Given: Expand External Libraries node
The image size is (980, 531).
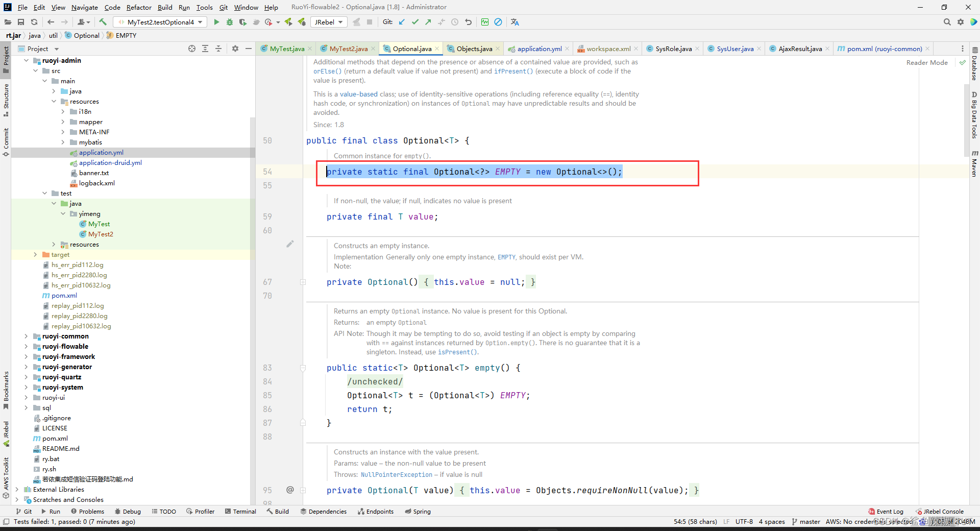Looking at the screenshot, I should [17, 489].
